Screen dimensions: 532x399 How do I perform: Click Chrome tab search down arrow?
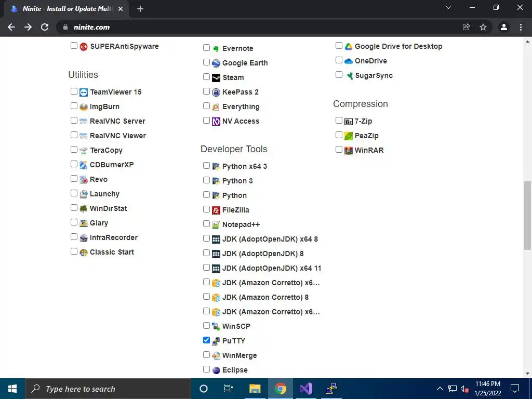tap(448, 7)
